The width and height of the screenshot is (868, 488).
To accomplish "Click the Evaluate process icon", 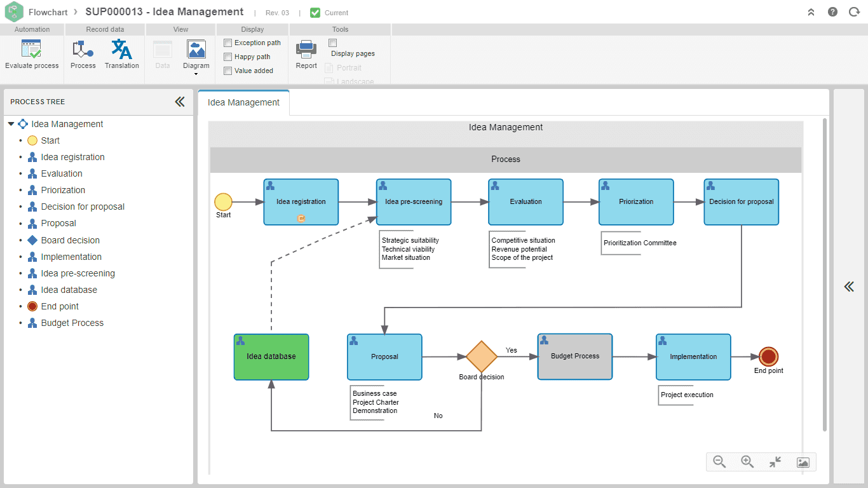I will (31, 50).
